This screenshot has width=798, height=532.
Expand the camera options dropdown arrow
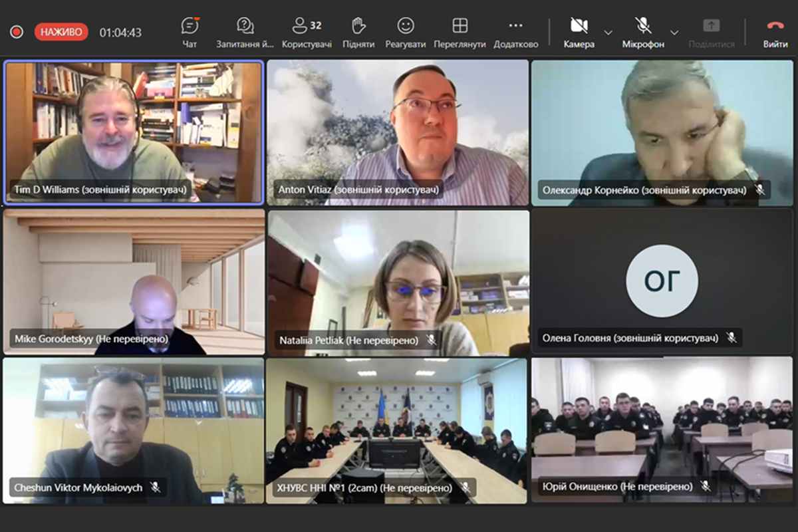[608, 32]
